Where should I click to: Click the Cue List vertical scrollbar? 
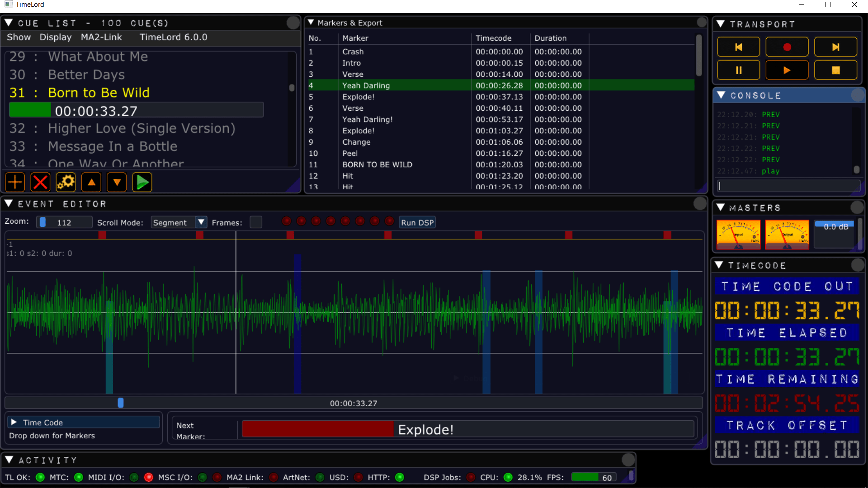[292, 87]
